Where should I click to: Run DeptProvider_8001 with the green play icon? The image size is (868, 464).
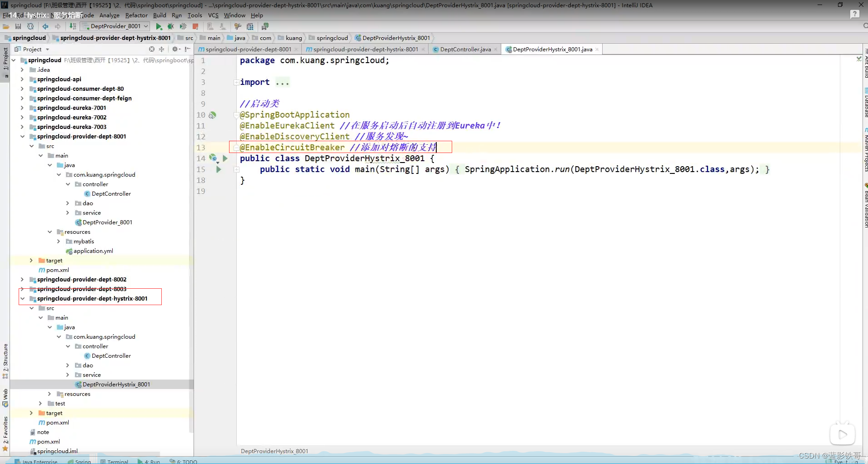point(159,26)
